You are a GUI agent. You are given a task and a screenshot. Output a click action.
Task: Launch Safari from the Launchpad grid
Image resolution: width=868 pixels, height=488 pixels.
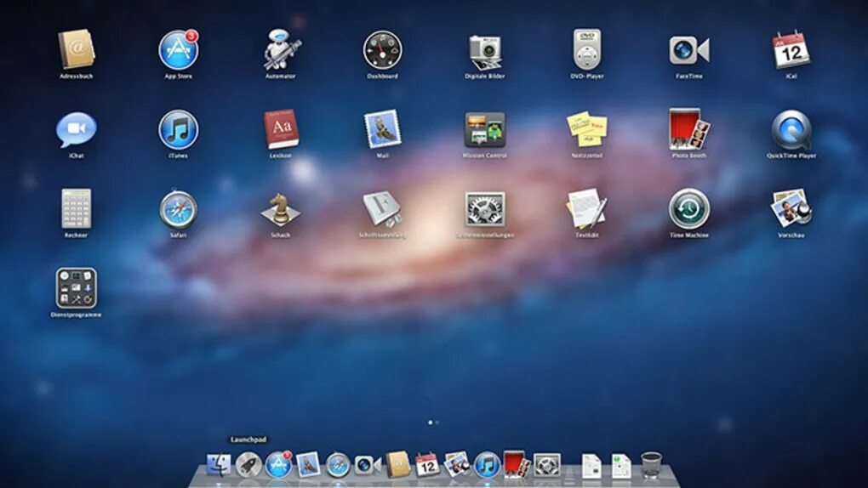(178, 210)
